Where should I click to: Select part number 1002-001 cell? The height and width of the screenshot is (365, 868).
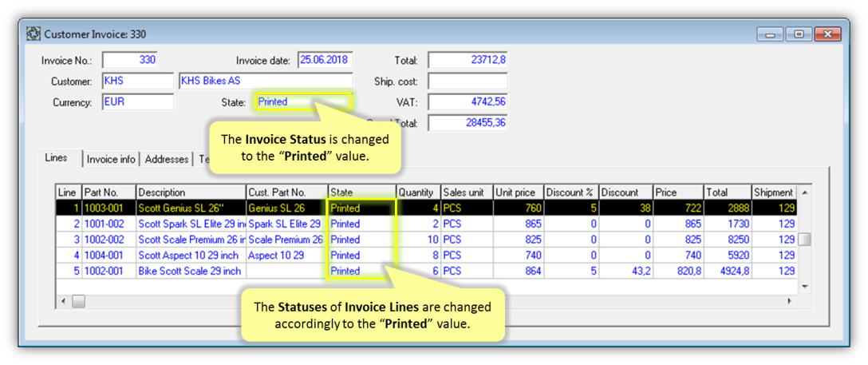(109, 271)
